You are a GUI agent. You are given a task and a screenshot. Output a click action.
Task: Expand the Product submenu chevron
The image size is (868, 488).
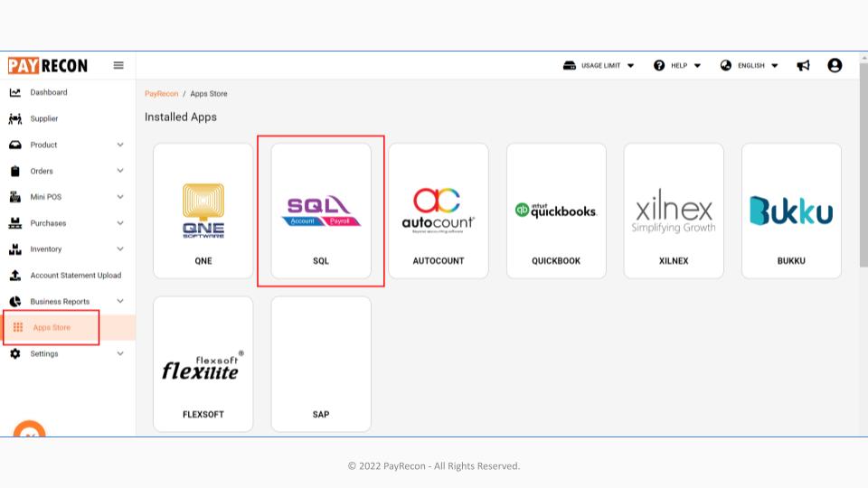click(120, 145)
